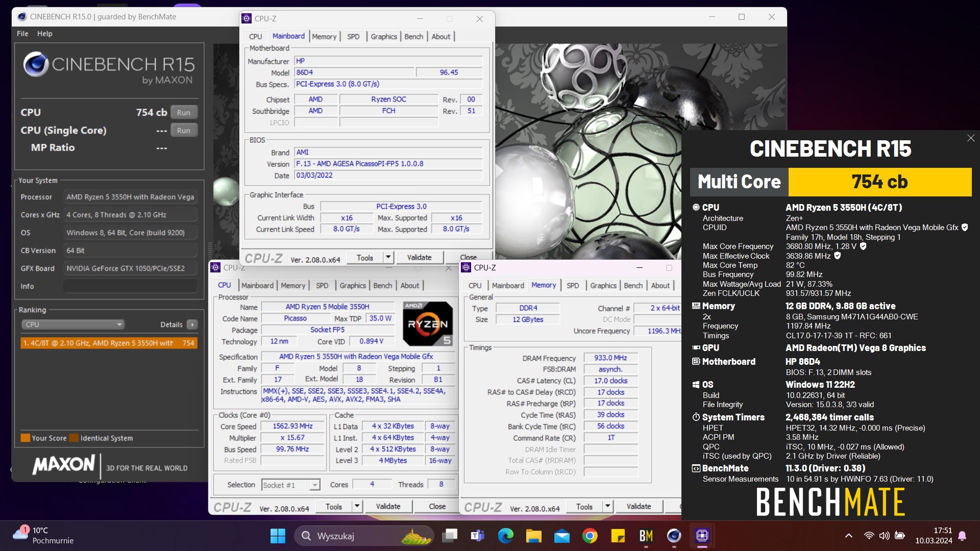Switch to the Cinebench taskbar icon
The width and height of the screenshot is (980, 551).
point(674,536)
